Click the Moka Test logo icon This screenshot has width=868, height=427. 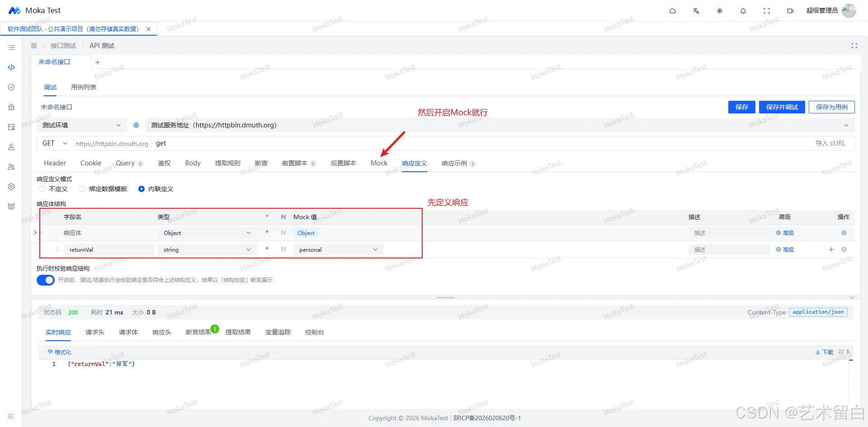[x=14, y=10]
